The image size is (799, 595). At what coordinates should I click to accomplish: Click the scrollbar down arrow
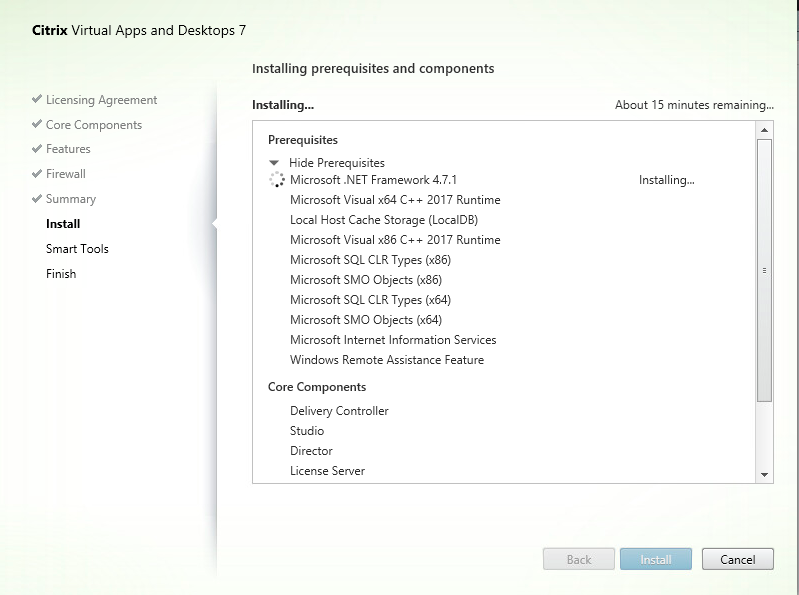click(x=764, y=474)
